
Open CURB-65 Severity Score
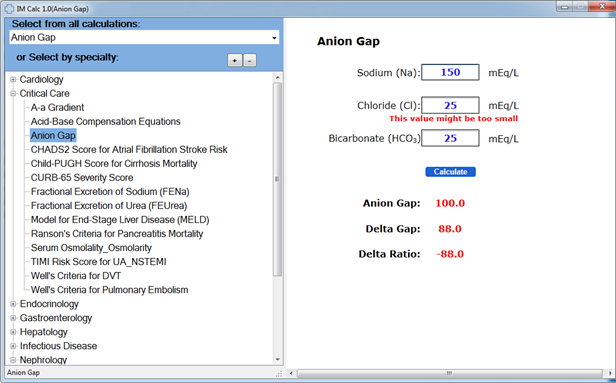(x=82, y=178)
